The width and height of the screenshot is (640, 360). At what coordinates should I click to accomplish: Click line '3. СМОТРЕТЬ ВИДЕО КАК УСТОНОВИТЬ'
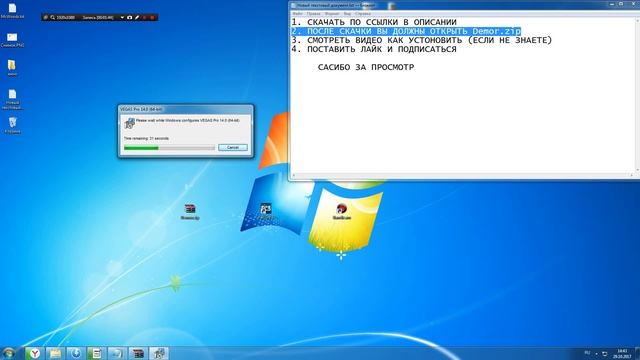coord(422,40)
